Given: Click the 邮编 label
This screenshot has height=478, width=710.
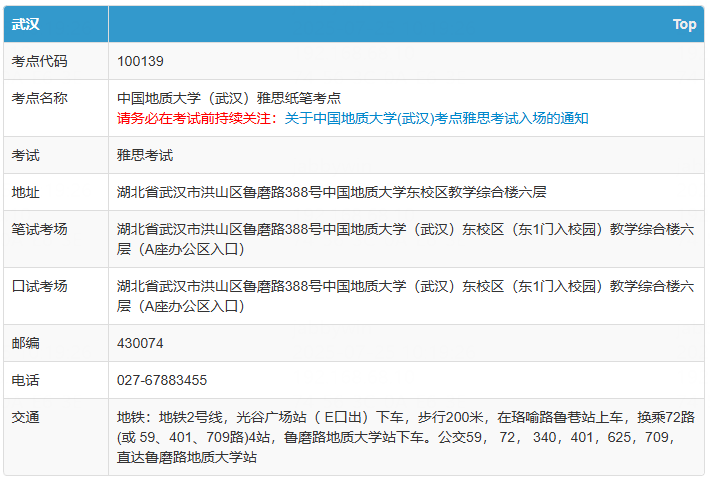Looking at the screenshot, I should click(x=26, y=343).
